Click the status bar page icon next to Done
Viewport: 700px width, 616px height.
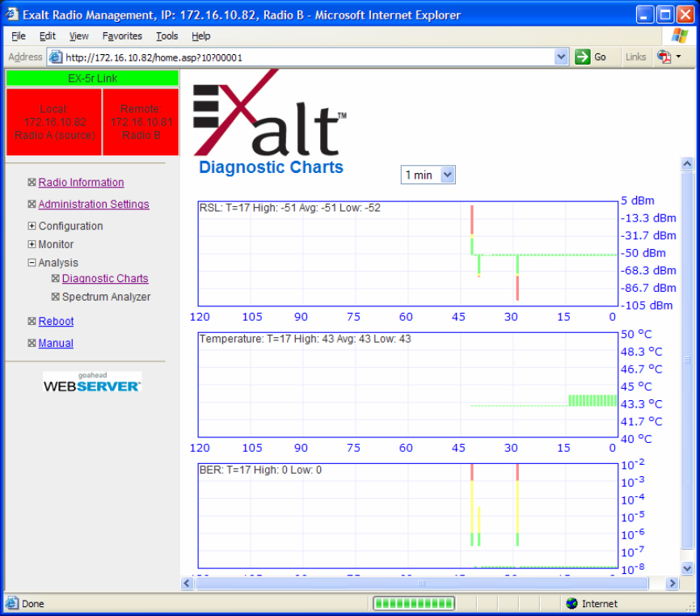pos(12,603)
